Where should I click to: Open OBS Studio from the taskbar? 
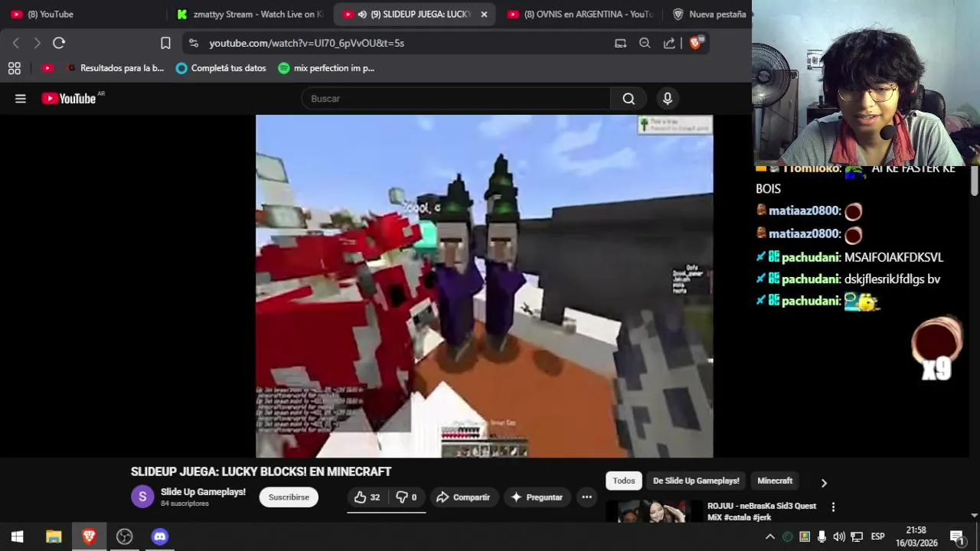pyautogui.click(x=124, y=536)
